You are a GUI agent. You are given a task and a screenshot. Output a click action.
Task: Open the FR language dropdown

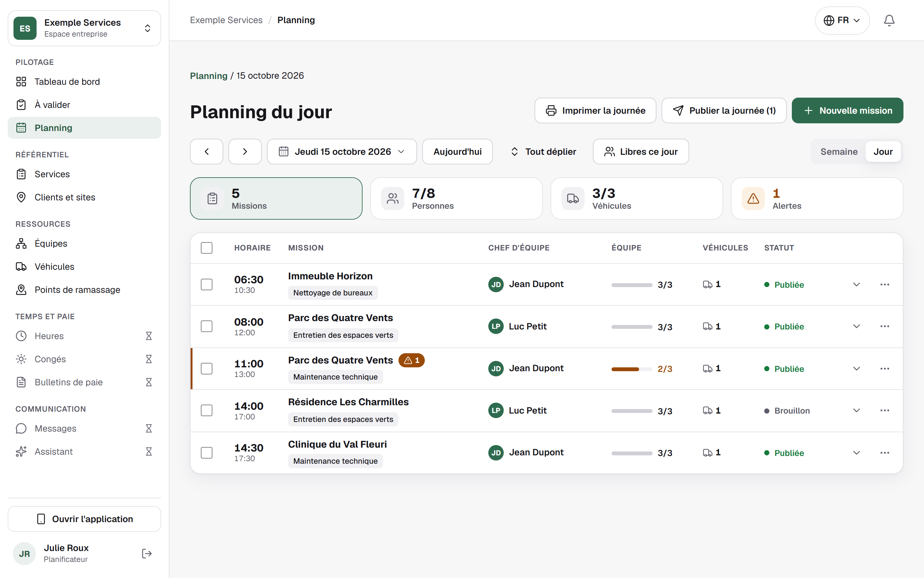[842, 20]
